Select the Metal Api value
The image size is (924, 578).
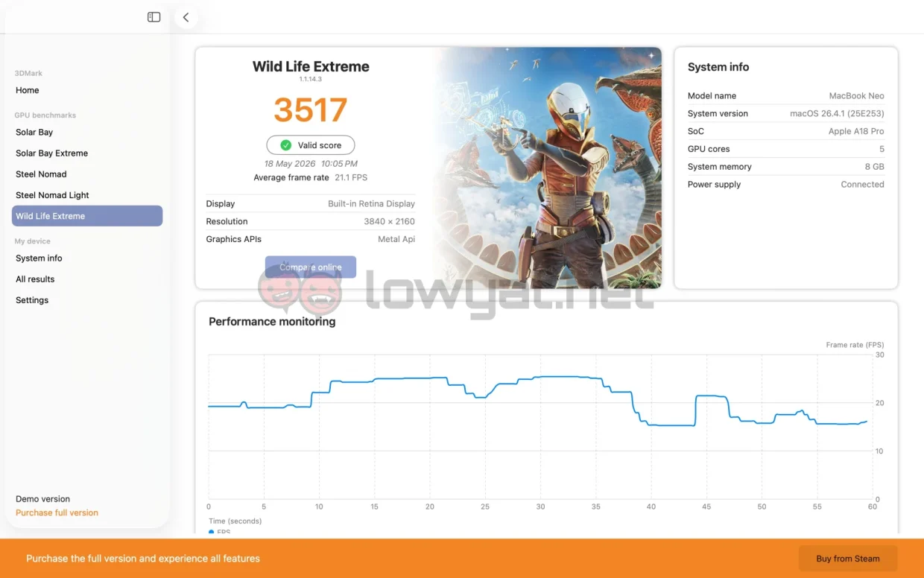(x=396, y=239)
